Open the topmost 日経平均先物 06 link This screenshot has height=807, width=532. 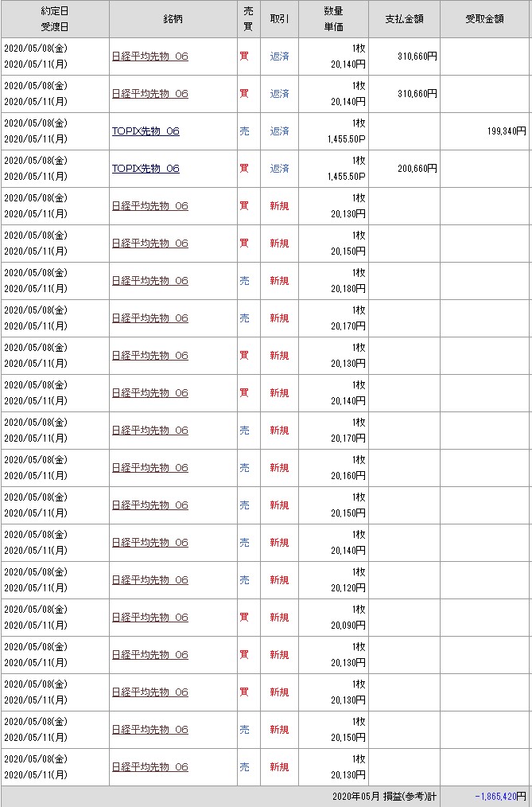[150, 57]
